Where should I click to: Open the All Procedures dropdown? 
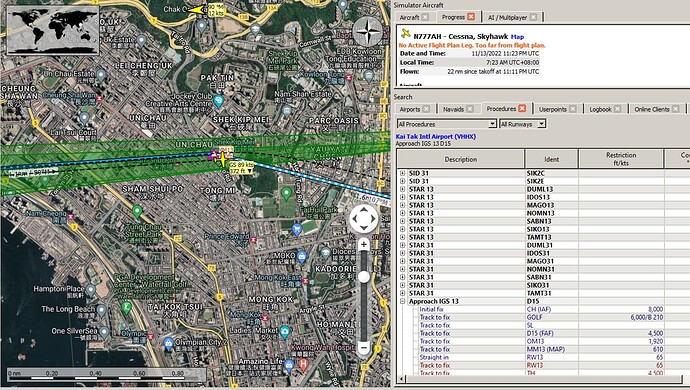click(x=447, y=124)
